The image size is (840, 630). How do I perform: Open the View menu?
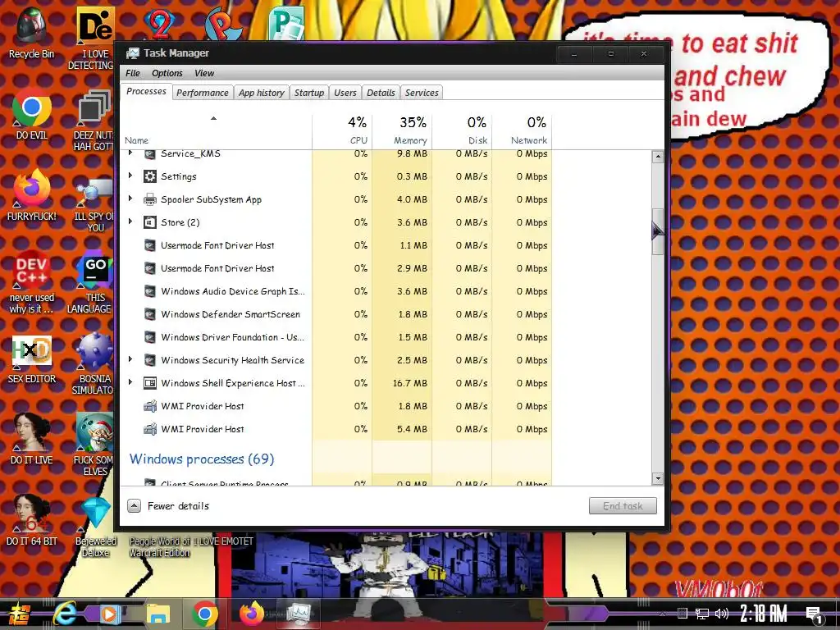[204, 73]
